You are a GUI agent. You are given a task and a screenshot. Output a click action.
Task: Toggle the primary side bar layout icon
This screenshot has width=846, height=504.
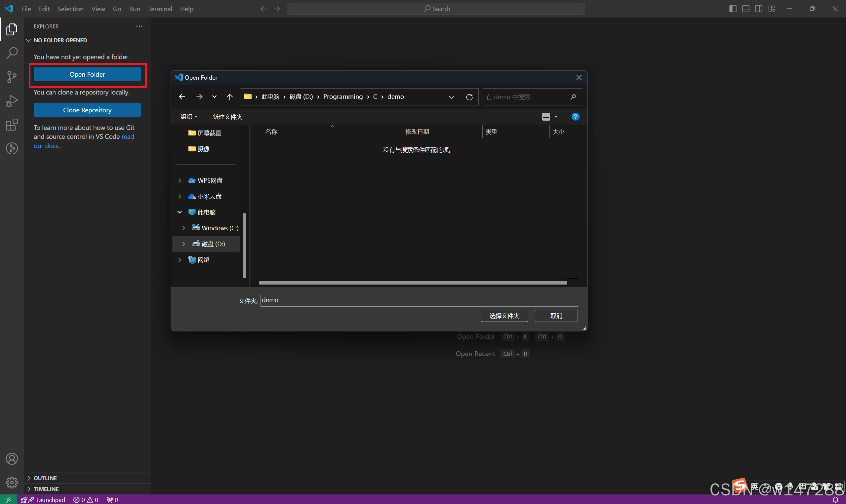733,9
